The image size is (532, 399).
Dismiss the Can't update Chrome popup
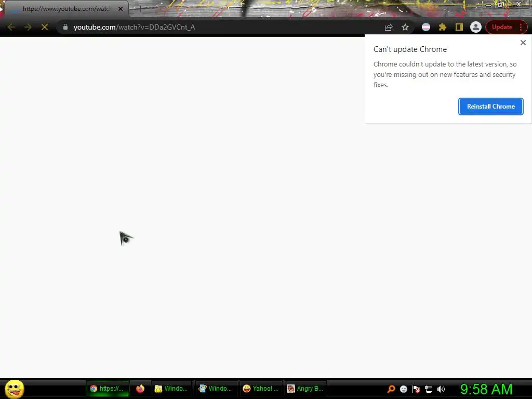[x=523, y=43]
